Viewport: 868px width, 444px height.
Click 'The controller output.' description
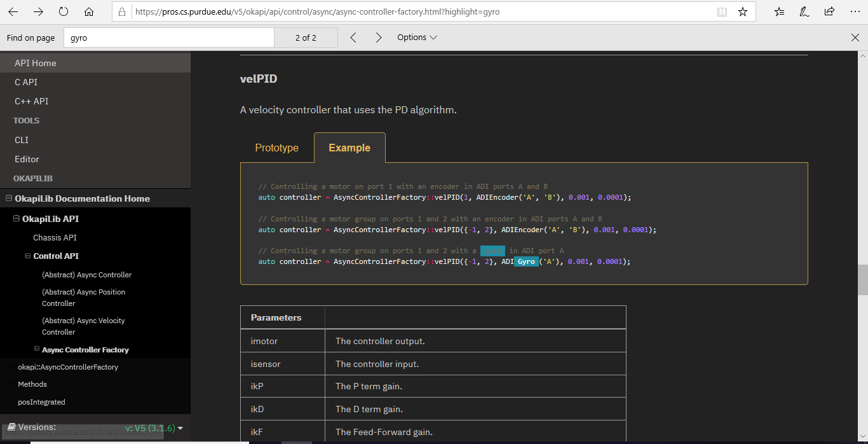tap(380, 341)
